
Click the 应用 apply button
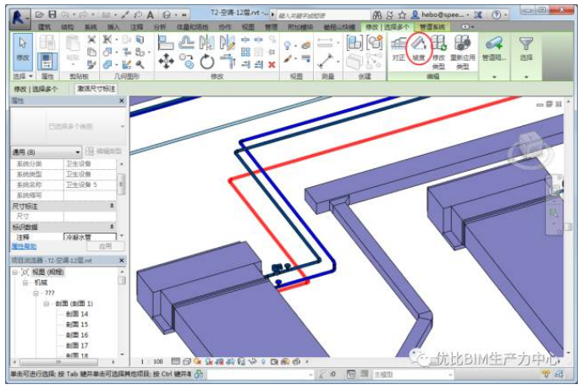(x=106, y=246)
